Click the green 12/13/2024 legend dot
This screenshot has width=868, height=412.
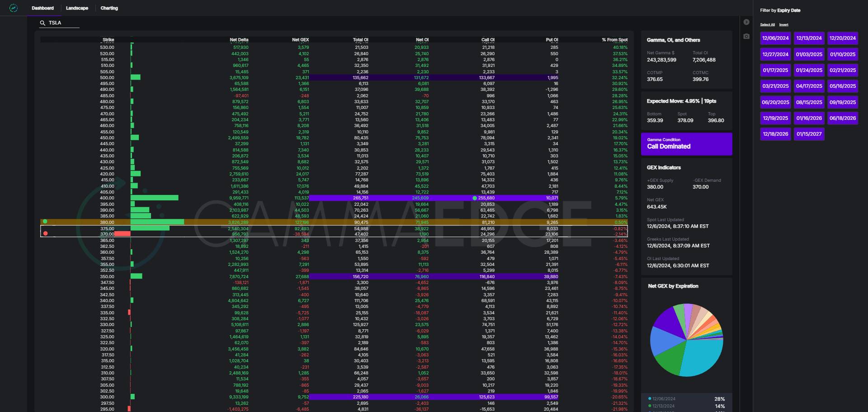[650, 406]
